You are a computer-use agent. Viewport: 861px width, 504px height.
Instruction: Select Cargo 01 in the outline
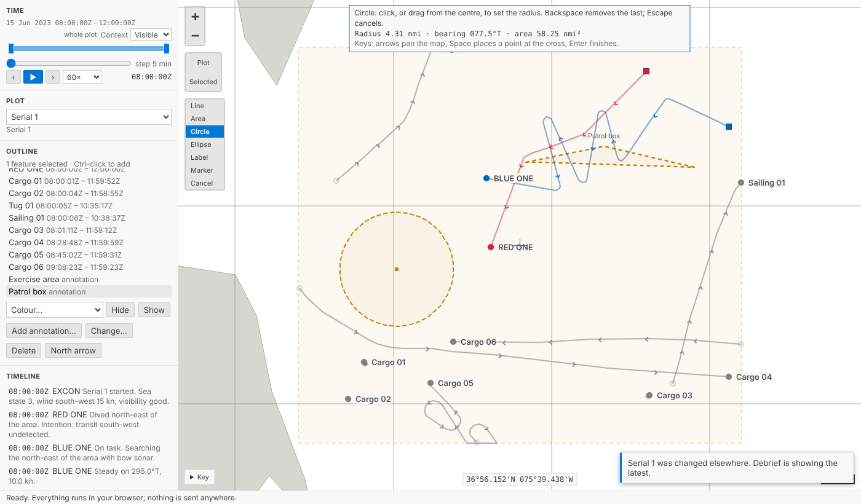coord(89,181)
